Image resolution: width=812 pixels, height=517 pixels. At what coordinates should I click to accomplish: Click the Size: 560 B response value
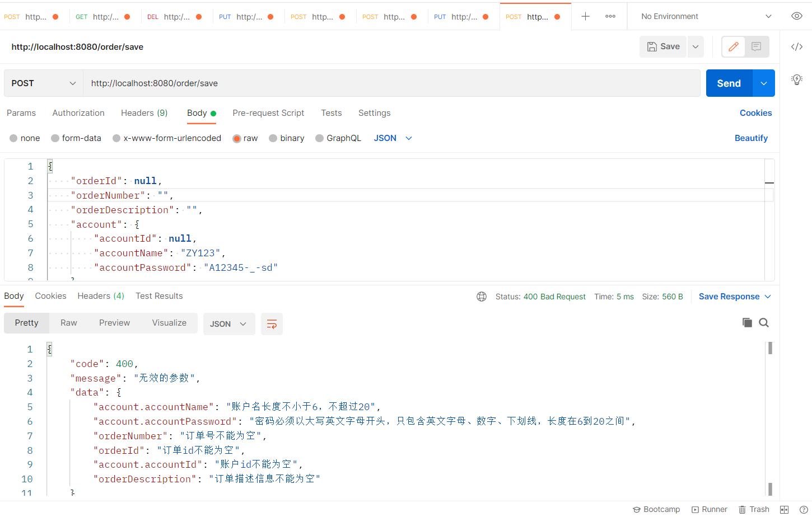coord(662,297)
